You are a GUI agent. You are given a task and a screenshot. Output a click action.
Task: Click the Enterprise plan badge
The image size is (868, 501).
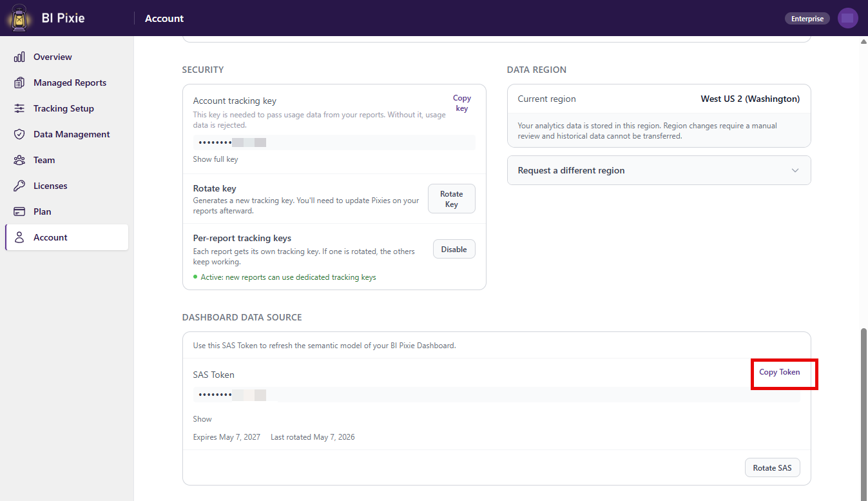coord(807,19)
